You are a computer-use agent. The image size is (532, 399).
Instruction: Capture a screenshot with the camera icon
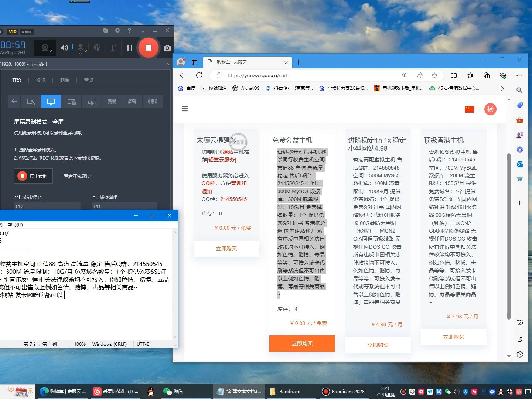coord(167,48)
